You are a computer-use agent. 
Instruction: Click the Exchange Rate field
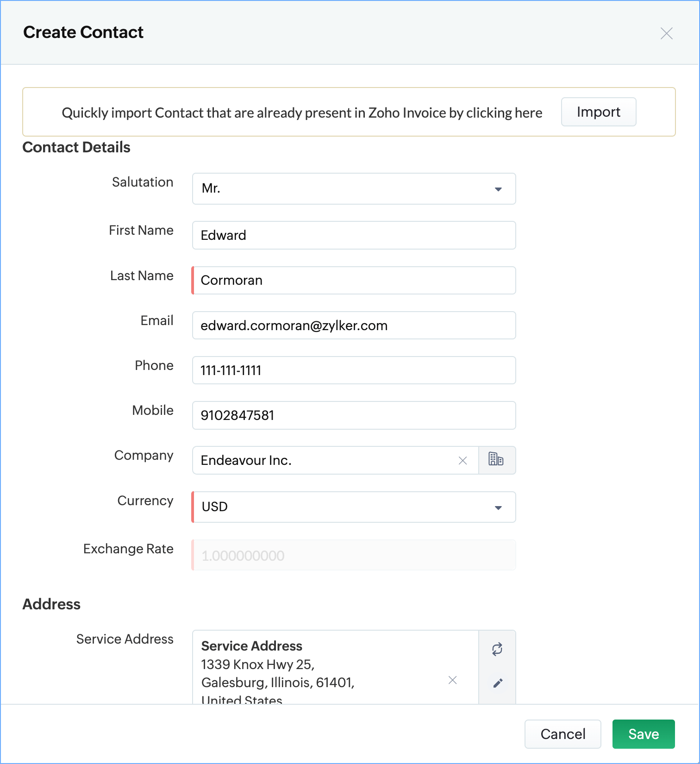pos(354,555)
